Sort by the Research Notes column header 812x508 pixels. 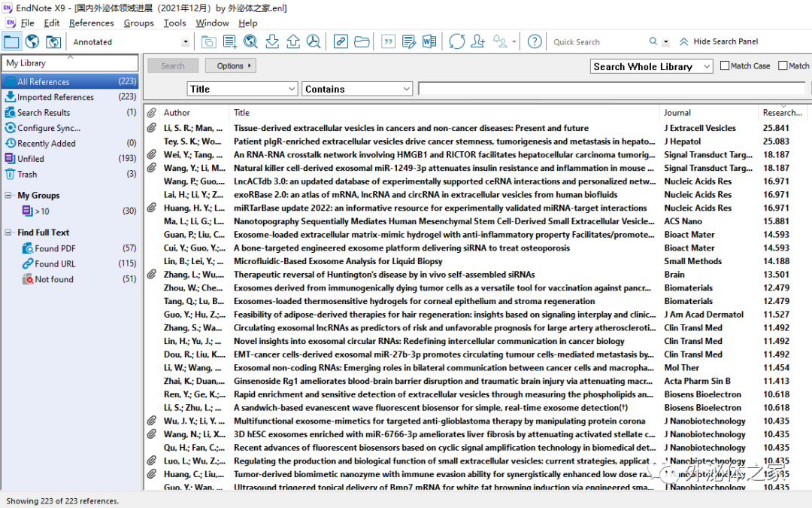[782, 112]
